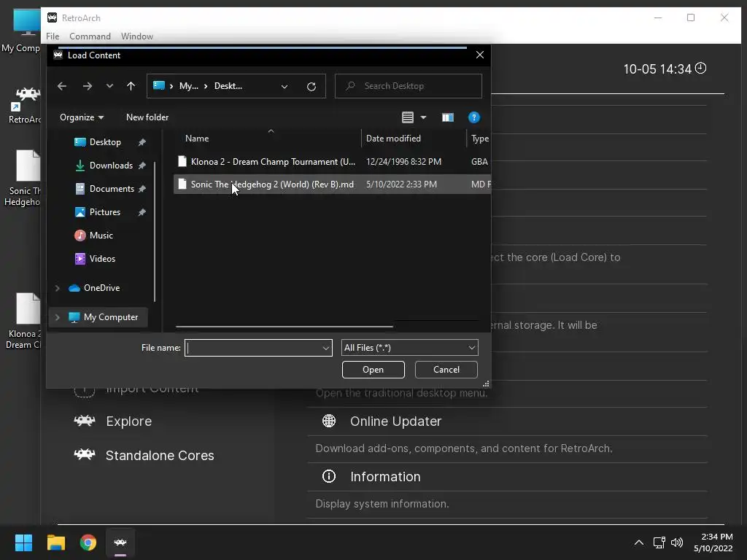Sort files by Type column
Viewport: 747px width, 560px height.
[x=480, y=139]
